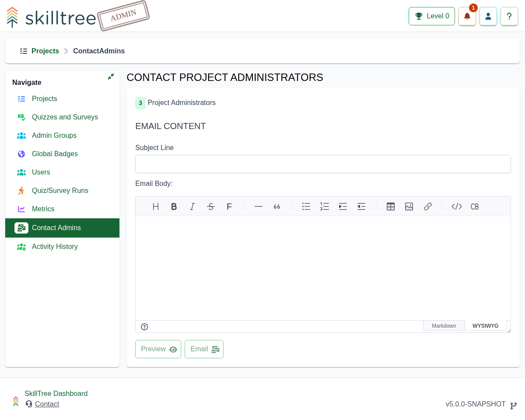The height and width of the screenshot is (420, 525).
Task: Click the ContactAdmins breadcrumb
Action: click(x=99, y=51)
